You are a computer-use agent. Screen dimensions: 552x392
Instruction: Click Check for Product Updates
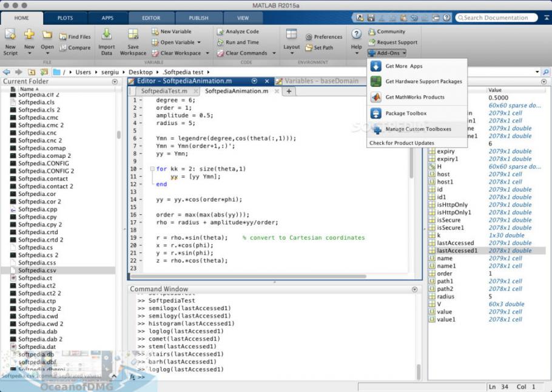401,142
